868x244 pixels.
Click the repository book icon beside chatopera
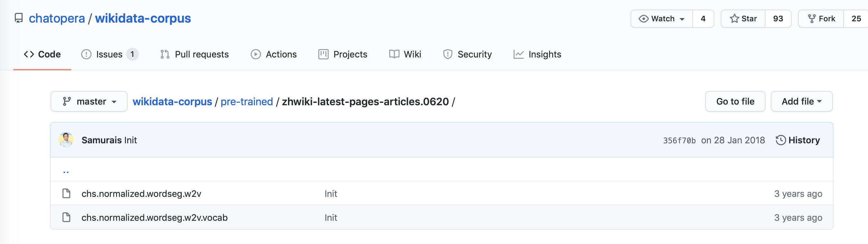click(19, 18)
